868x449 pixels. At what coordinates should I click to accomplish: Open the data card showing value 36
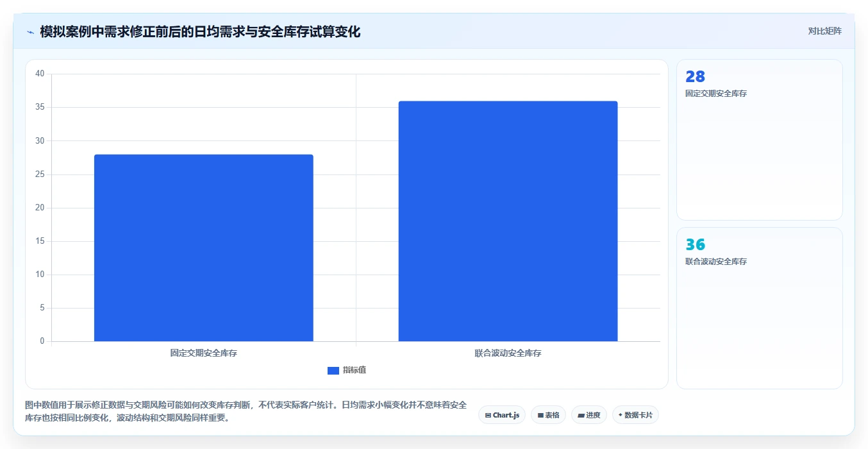(760, 308)
